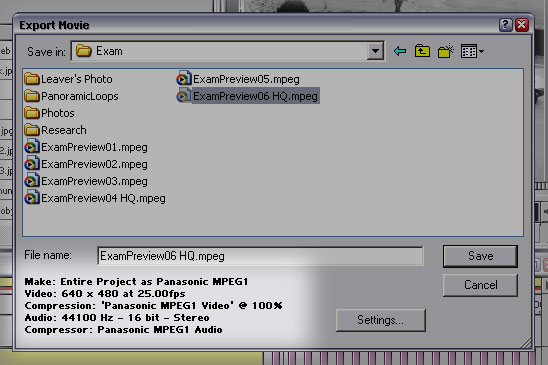The width and height of the screenshot is (548, 365).
Task: Click the 'ExamPreview05.mpeg' file name
Action: [x=246, y=79]
